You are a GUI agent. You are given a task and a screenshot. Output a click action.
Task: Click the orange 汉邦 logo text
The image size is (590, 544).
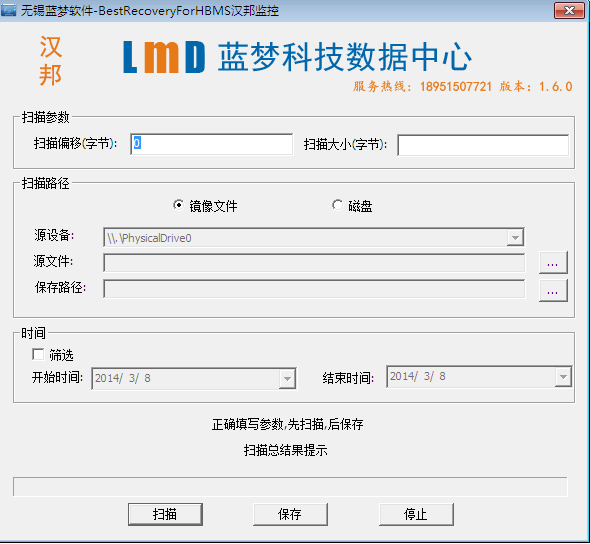50,61
